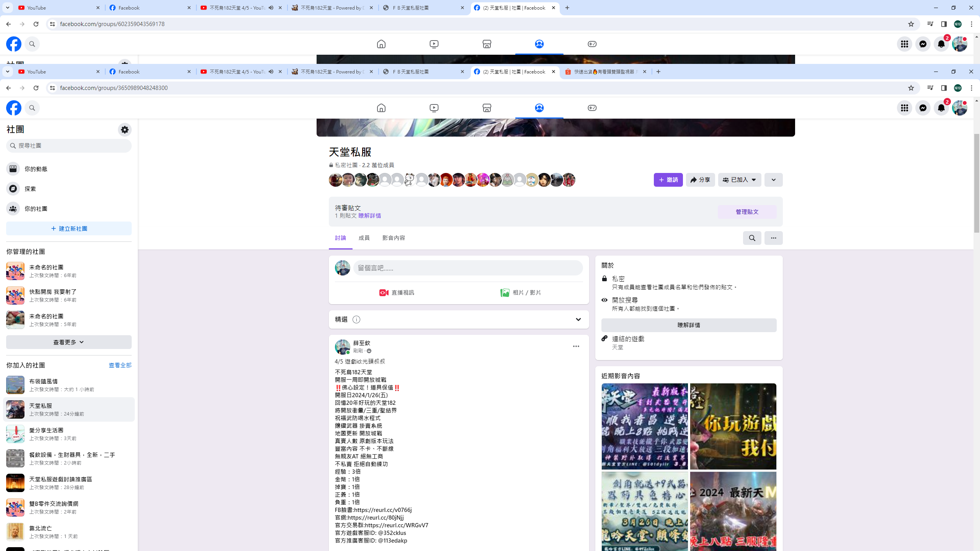View site information icon in address bar
The height and width of the screenshot is (551, 980).
click(52, 88)
